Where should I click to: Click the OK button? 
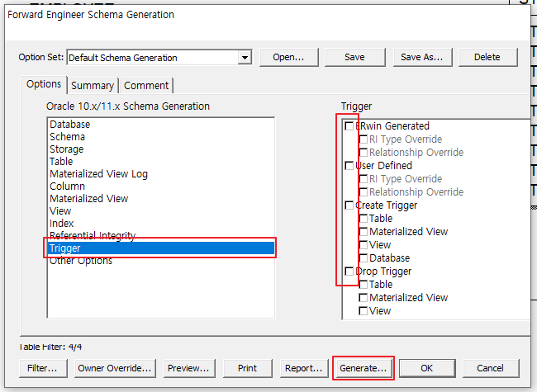[x=427, y=368]
